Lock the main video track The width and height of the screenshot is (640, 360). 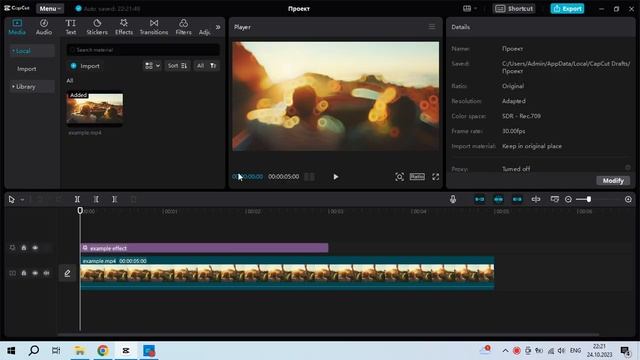click(x=24, y=273)
